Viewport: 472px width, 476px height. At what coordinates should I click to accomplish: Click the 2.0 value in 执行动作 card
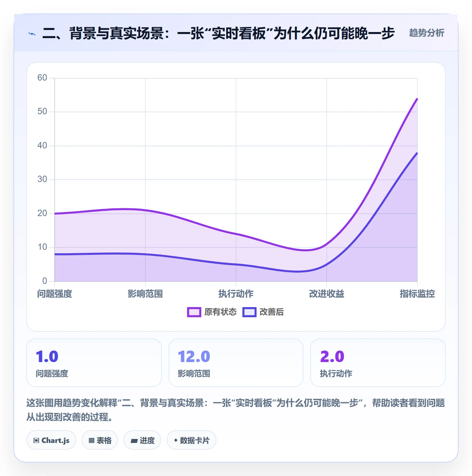coord(332,357)
